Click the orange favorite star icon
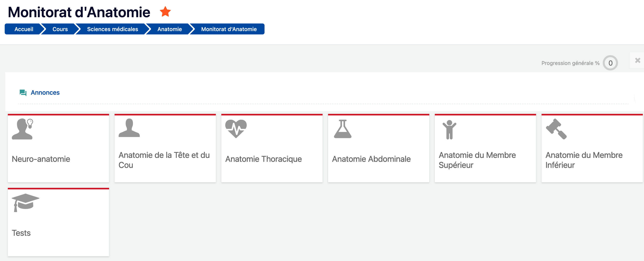This screenshot has width=644, height=261. (x=165, y=12)
